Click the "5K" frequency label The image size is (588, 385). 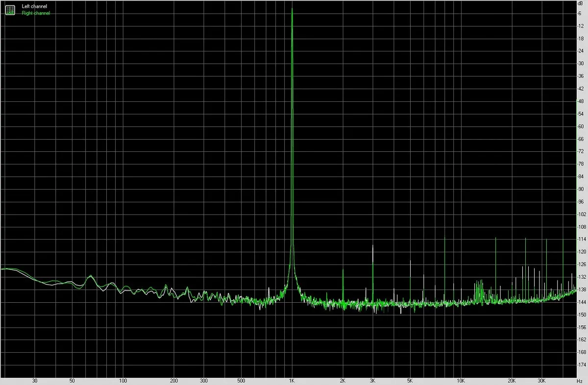[410, 381]
